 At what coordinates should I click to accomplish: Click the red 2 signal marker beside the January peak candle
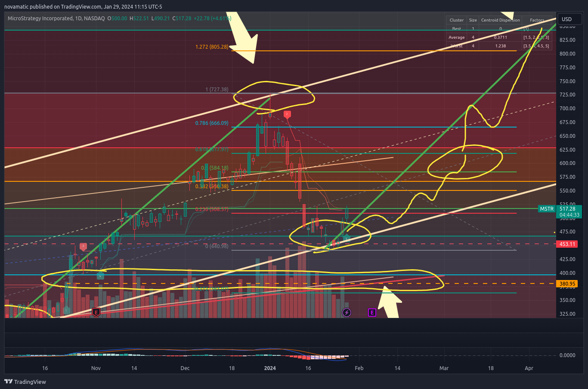pos(287,114)
